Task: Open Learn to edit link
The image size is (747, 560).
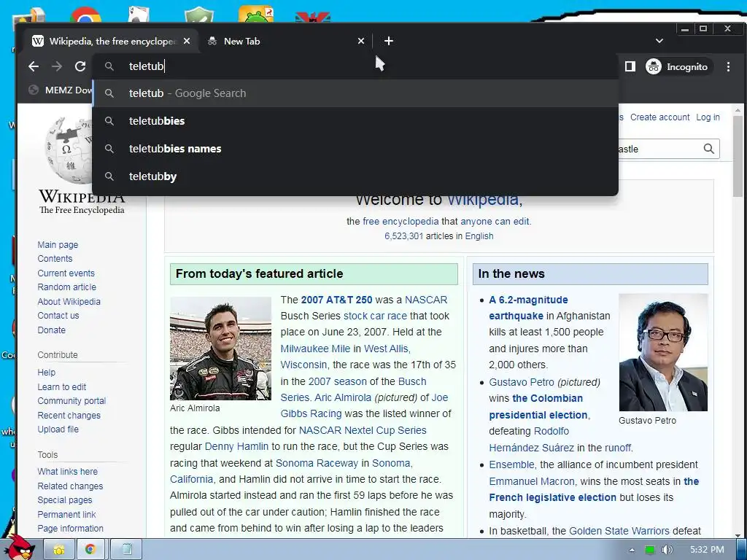Action: (61, 386)
